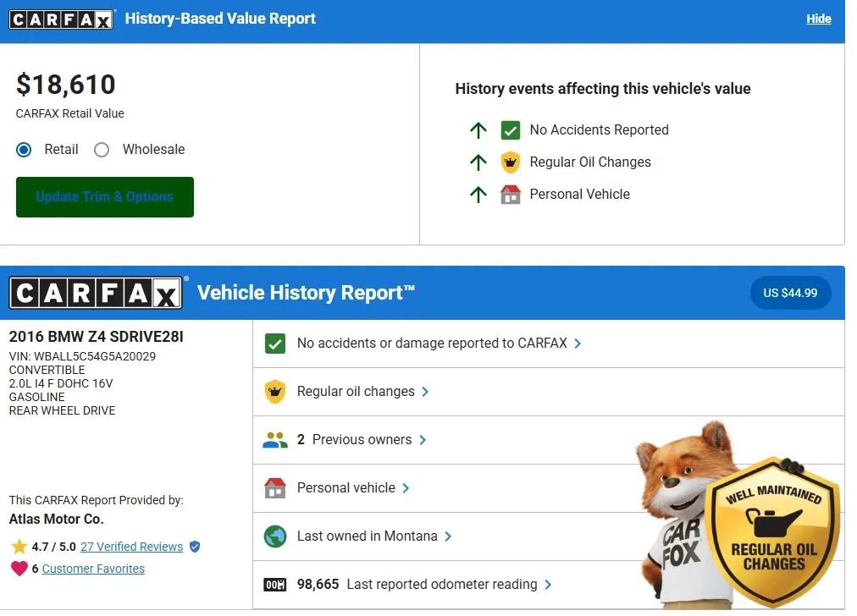Click the 2016 BMW Z4 SDRIVE28I title
857x616 pixels.
pyautogui.click(x=97, y=337)
